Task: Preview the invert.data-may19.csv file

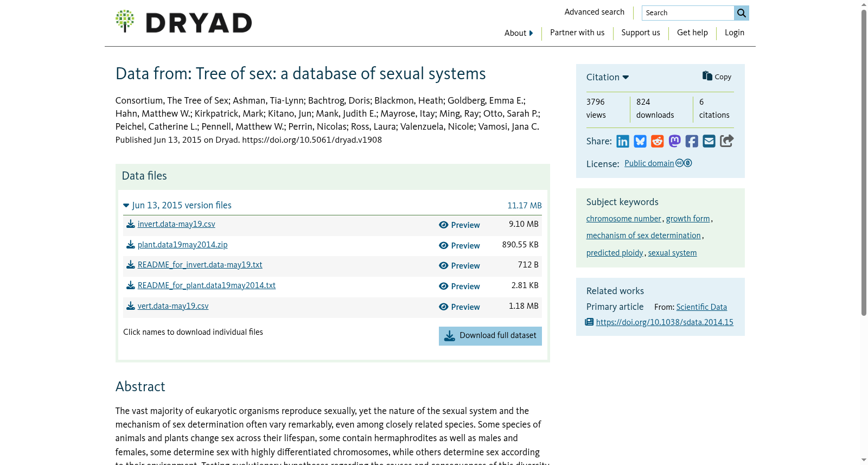Action: click(459, 225)
